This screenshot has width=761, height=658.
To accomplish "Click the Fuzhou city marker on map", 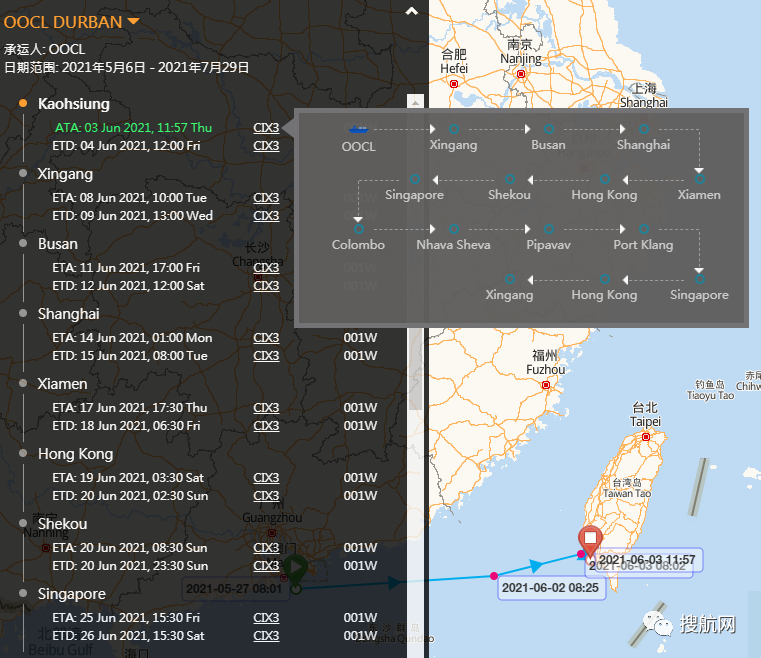I will 546,385.
